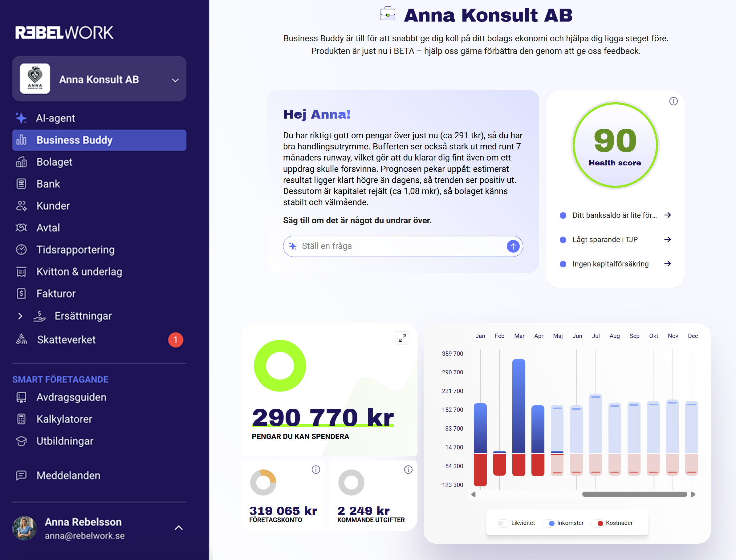Click the chart scroll right arrow

pyautogui.click(x=693, y=494)
